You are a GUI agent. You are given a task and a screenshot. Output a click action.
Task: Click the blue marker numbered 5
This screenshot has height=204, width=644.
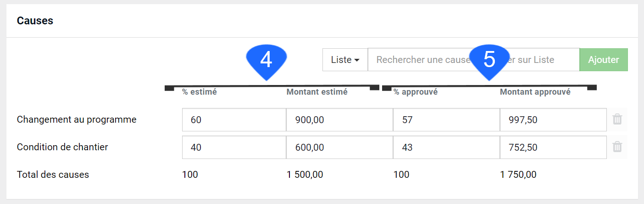pyautogui.click(x=489, y=62)
